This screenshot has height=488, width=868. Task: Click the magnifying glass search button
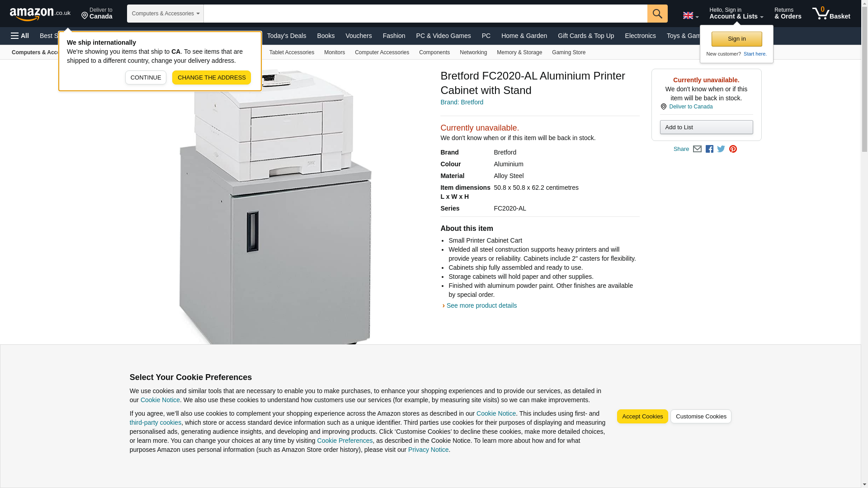pos(657,14)
